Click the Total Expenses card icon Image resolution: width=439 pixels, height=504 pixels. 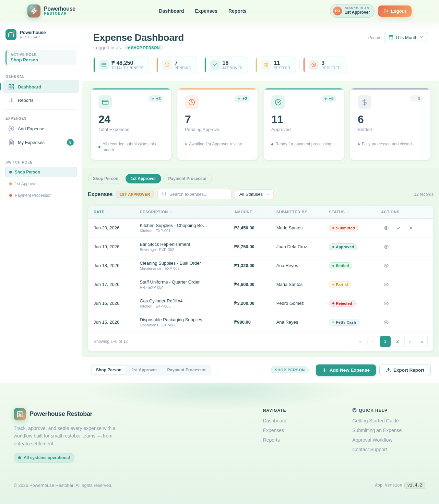[x=105, y=102]
